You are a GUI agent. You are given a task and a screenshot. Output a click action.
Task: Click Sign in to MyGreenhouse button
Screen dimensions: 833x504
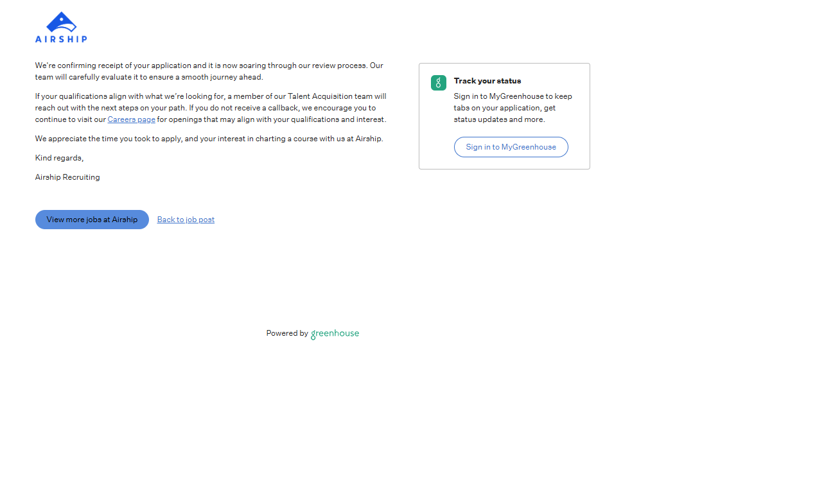point(511,147)
